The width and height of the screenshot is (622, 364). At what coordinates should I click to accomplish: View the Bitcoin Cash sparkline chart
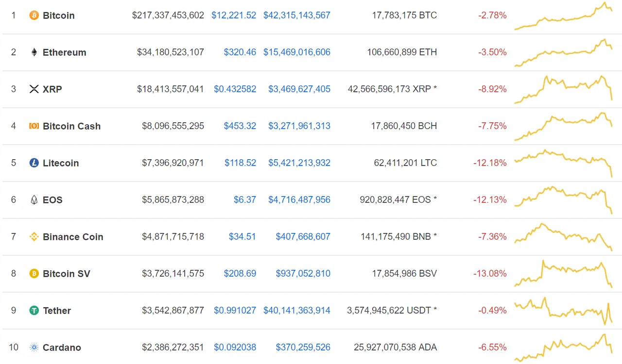pyautogui.click(x=564, y=127)
